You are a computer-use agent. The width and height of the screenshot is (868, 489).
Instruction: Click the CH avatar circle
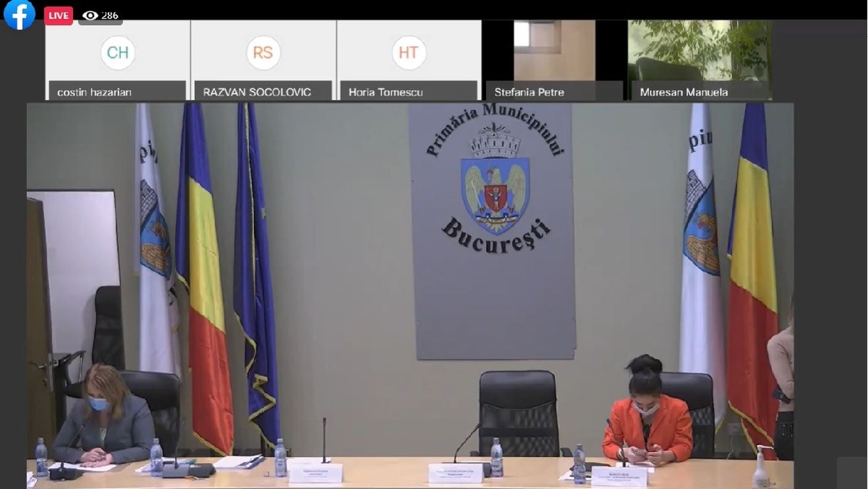coord(118,53)
